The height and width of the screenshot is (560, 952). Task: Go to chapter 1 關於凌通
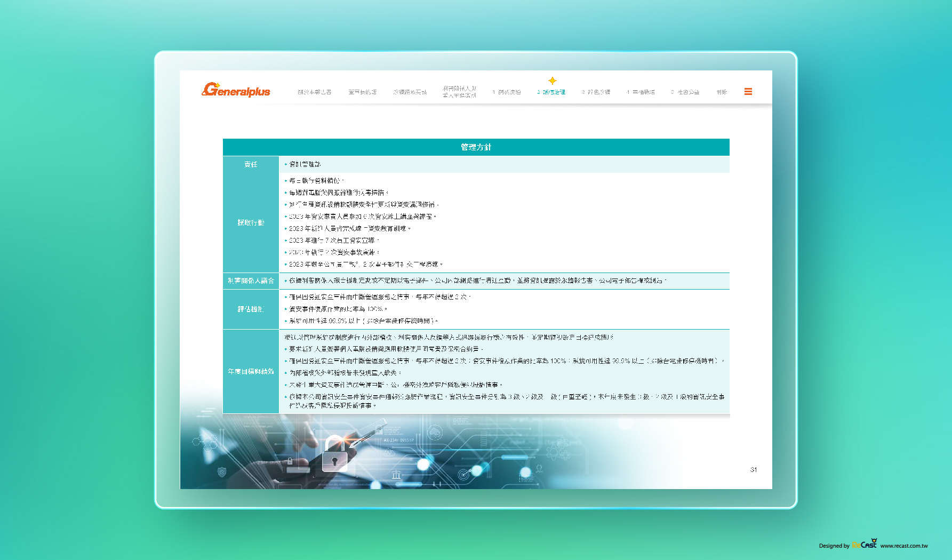click(507, 92)
